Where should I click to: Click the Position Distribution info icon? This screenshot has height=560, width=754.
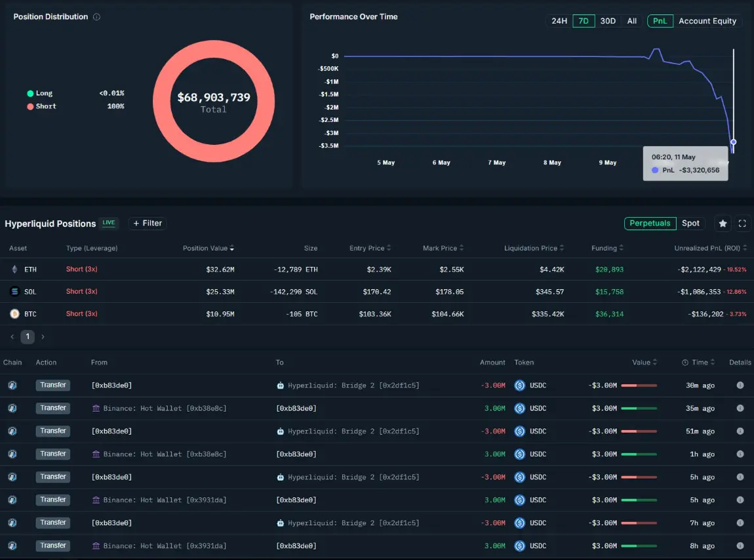[x=96, y=17]
